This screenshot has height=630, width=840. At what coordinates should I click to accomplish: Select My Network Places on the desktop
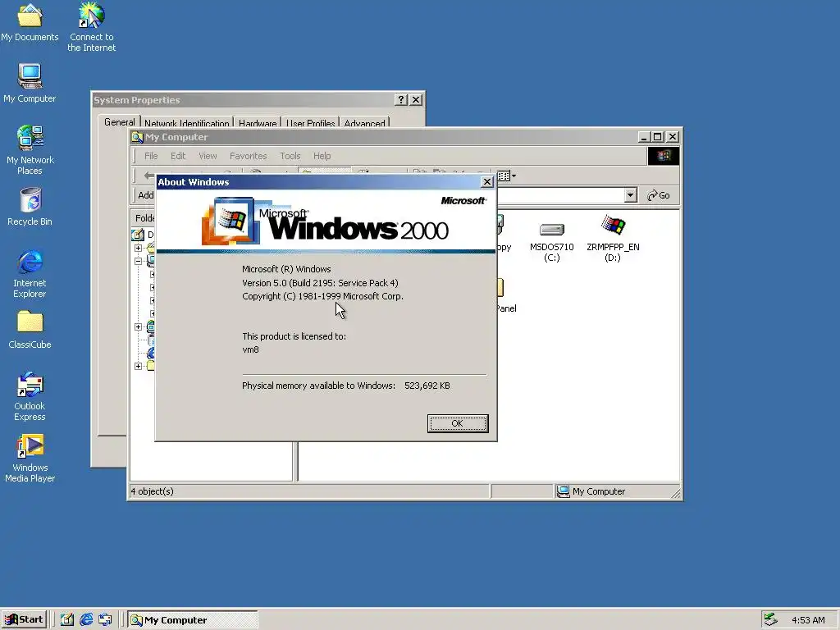[x=30, y=150]
